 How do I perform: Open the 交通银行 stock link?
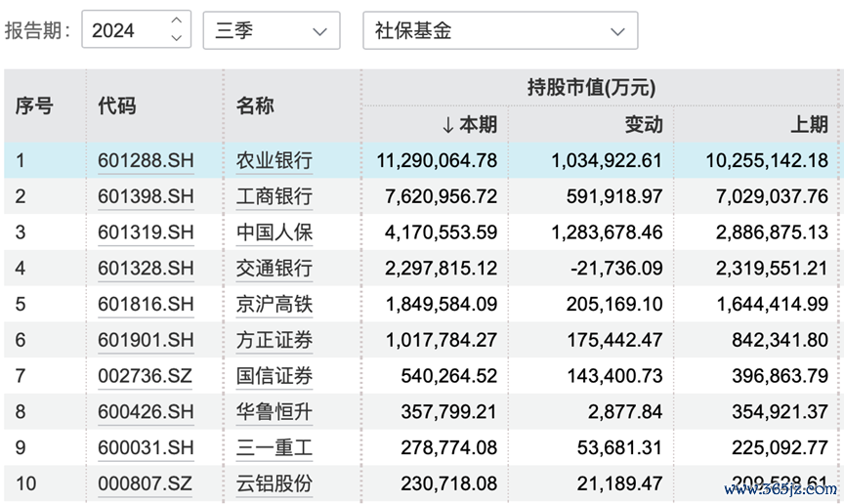coord(274,269)
